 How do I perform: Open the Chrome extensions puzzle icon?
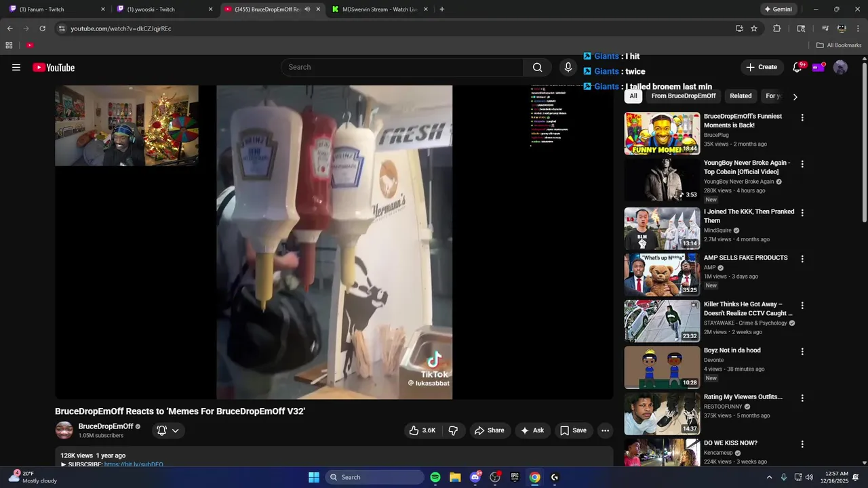(x=777, y=28)
